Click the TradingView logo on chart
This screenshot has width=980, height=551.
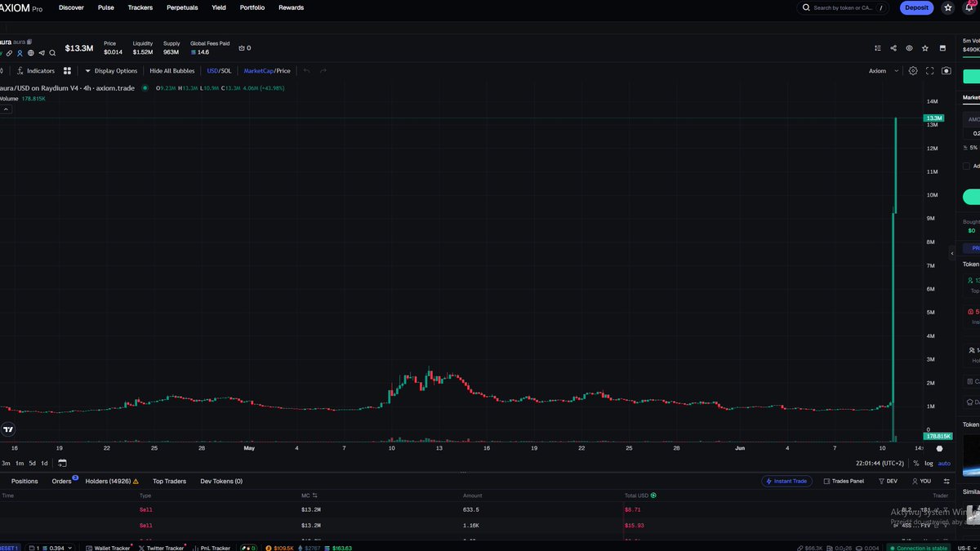(8, 429)
